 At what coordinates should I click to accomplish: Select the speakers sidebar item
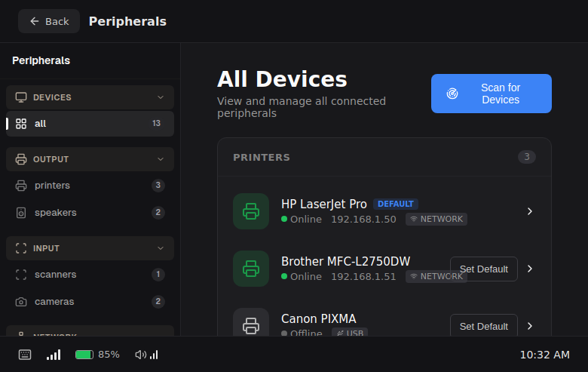[x=55, y=213]
